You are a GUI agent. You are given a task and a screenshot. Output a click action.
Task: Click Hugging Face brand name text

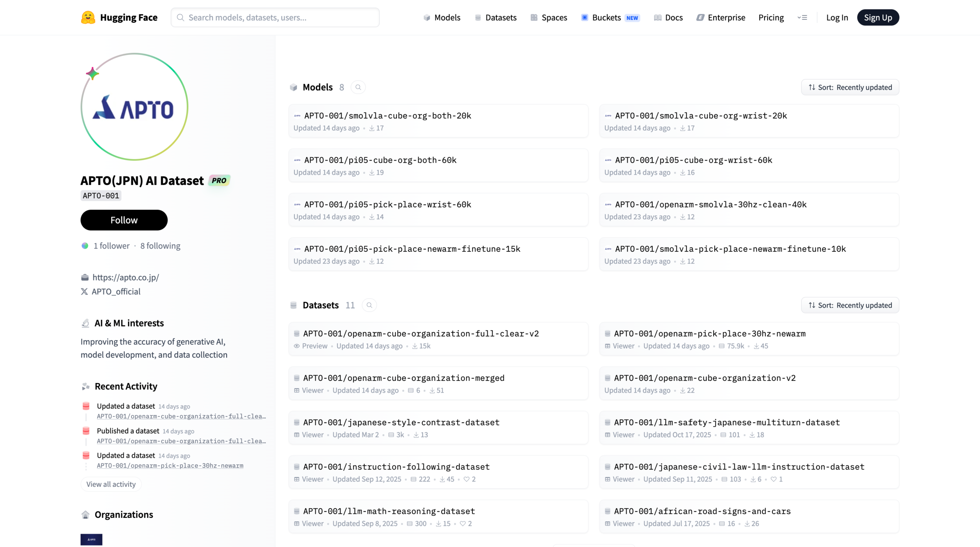point(129,18)
